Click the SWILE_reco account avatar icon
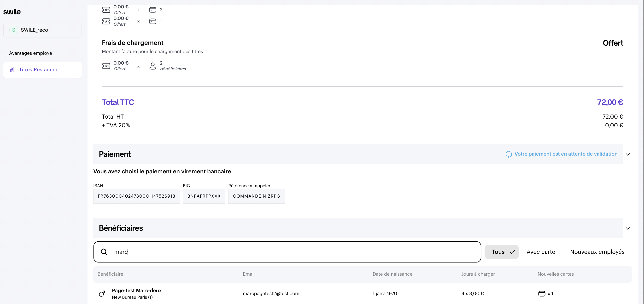The height and width of the screenshot is (304, 644). tap(13, 30)
